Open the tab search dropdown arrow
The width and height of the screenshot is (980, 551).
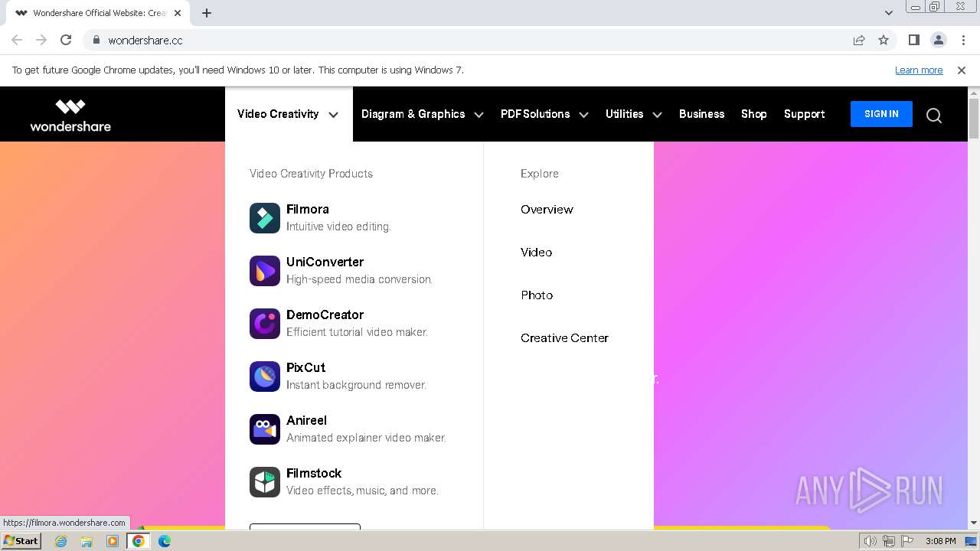tap(889, 13)
